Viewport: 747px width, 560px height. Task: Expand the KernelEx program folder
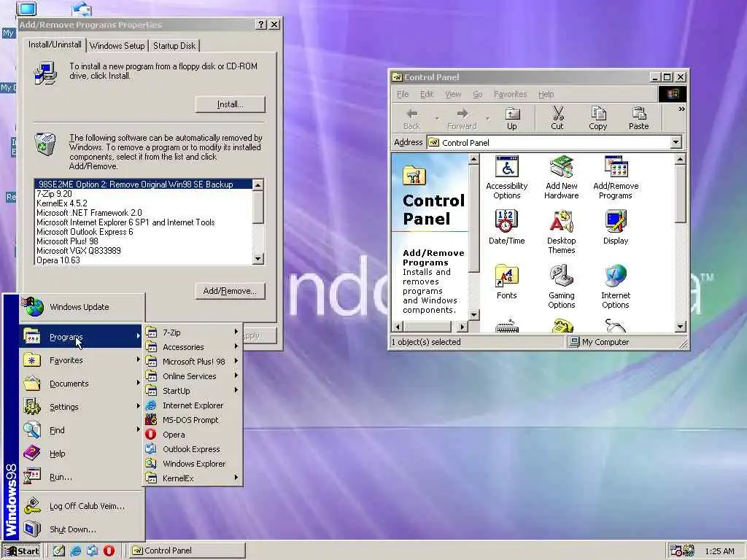193,478
